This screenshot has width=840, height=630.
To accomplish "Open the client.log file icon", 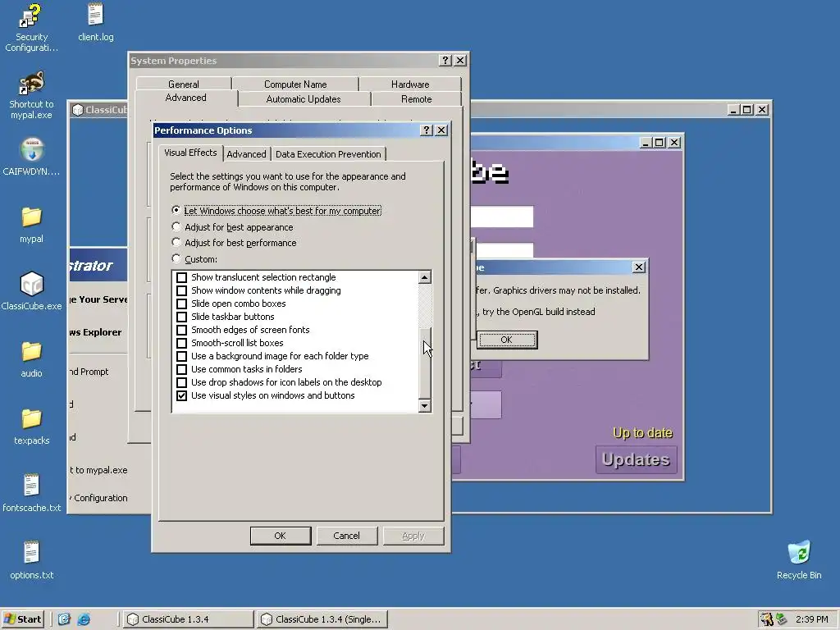I will coord(95,22).
